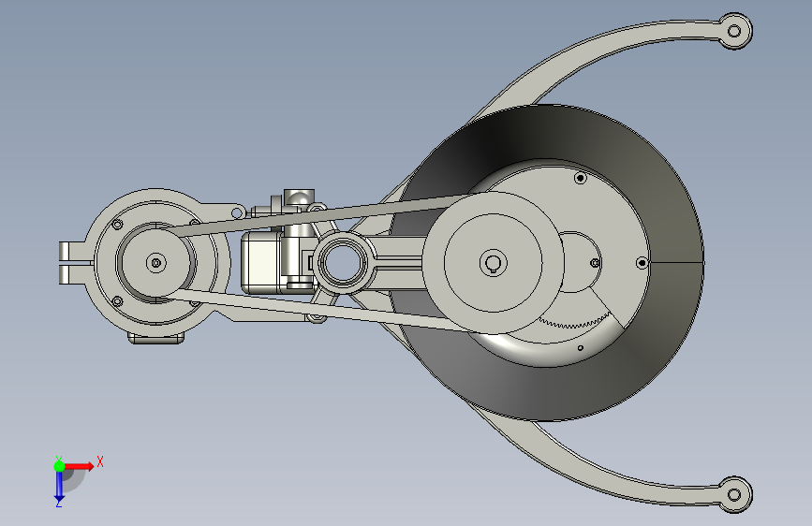The image size is (812, 526).
Task: Pick the lower run of the drive belt
Action: coord(321,310)
